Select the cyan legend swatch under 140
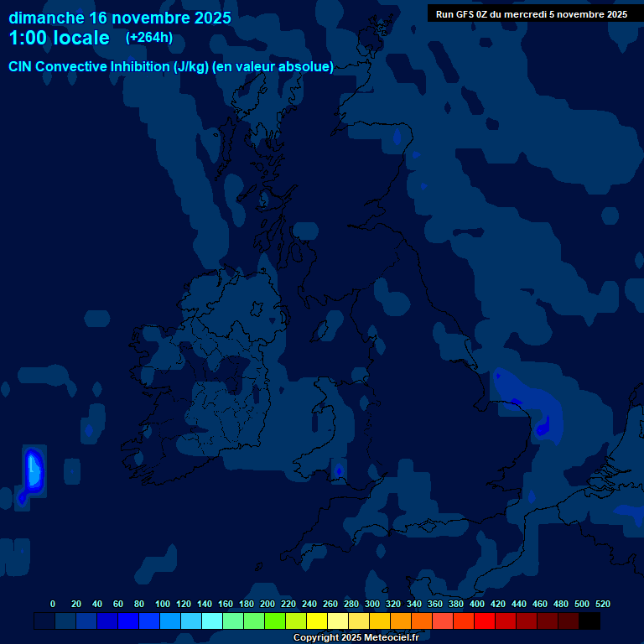Image resolution: width=644 pixels, height=644 pixels. click(212, 621)
